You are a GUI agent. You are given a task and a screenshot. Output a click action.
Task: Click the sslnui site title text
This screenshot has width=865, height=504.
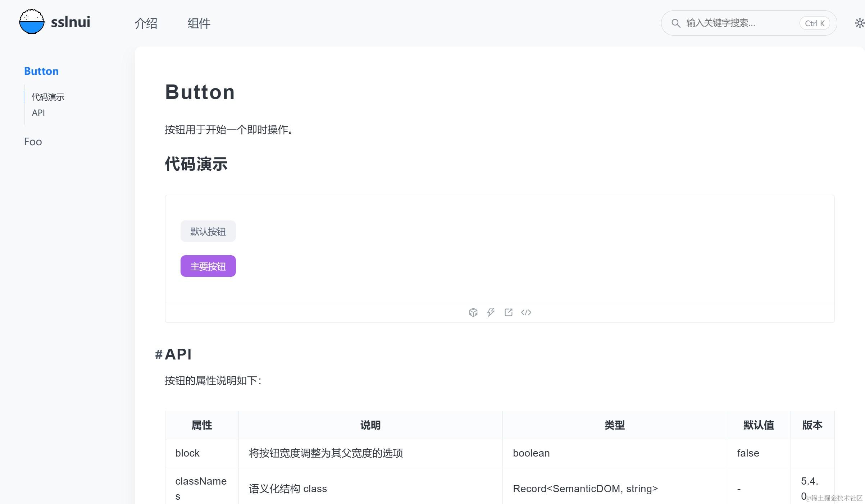pos(70,22)
